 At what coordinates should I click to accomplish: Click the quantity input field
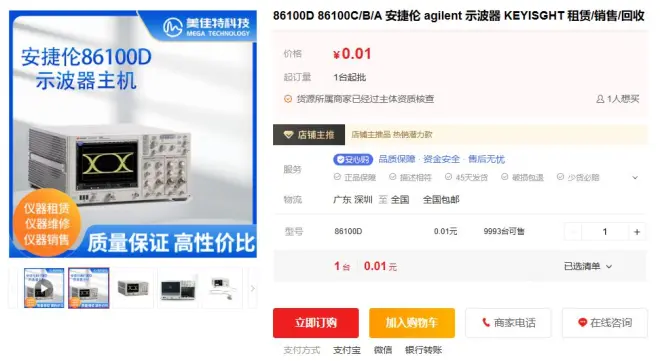click(605, 232)
